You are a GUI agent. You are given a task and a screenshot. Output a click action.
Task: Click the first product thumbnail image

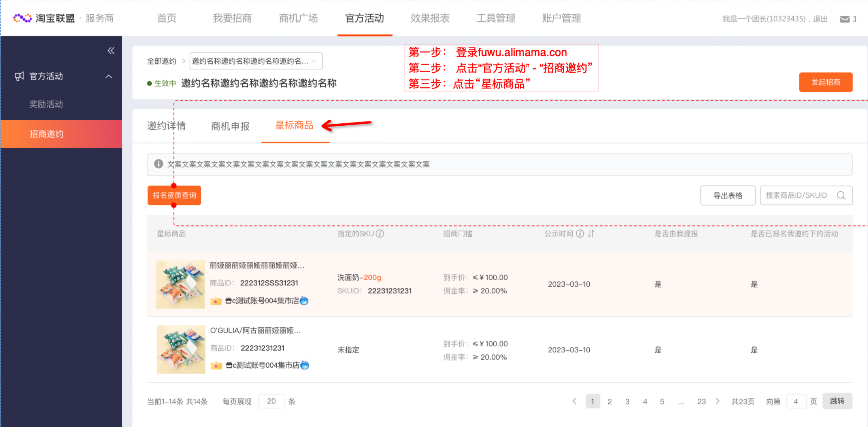pos(180,284)
